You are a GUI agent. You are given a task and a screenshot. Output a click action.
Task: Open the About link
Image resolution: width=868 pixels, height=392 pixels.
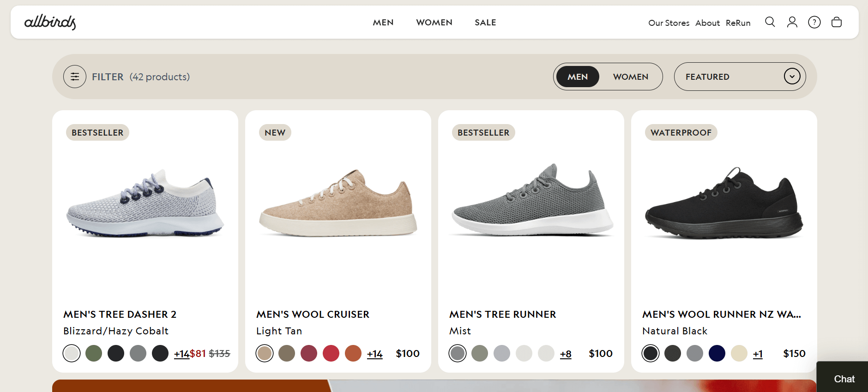[x=707, y=23]
